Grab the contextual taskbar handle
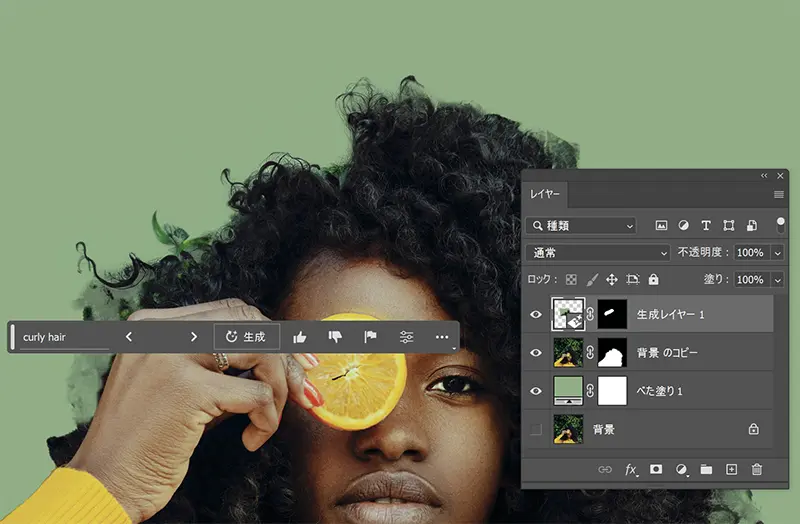The image size is (800, 524). (x=12, y=337)
